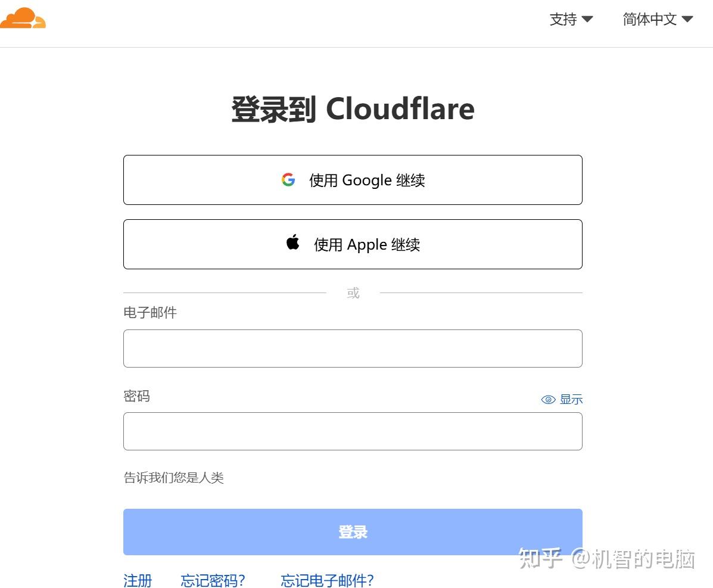This screenshot has width=713, height=588.
Task: Open the 简体中文 language selector
Action: [x=649, y=20]
